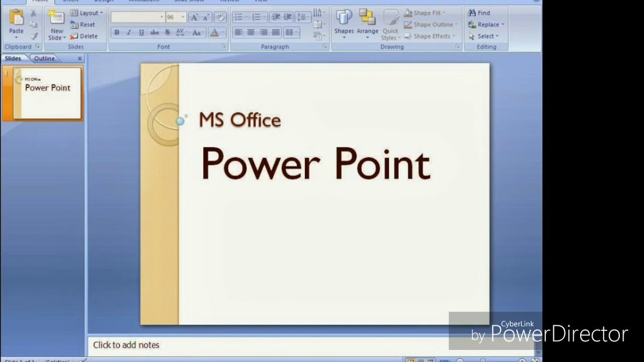
Task: Click the Delete slide button
Action: point(84,36)
